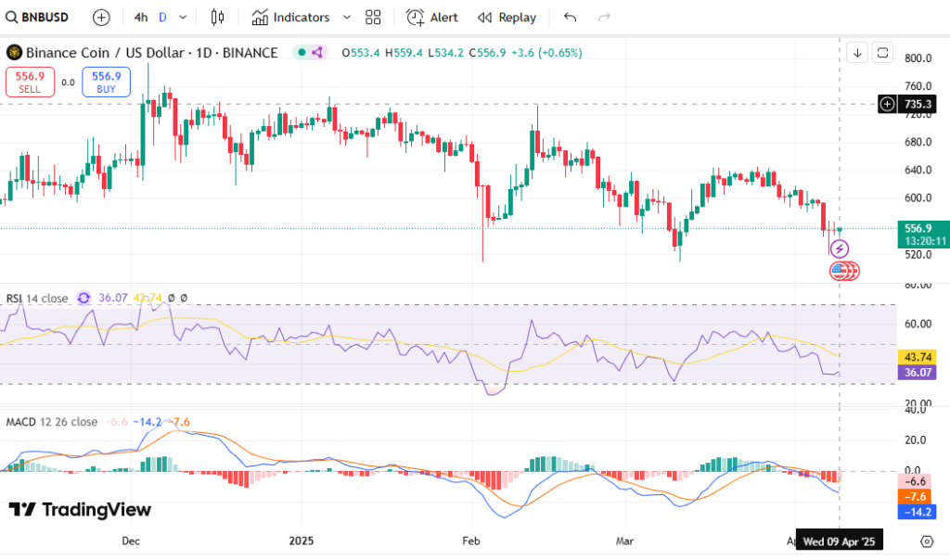Click the green 556.9 current price label
This screenshot has height=560, width=950.
[x=923, y=235]
